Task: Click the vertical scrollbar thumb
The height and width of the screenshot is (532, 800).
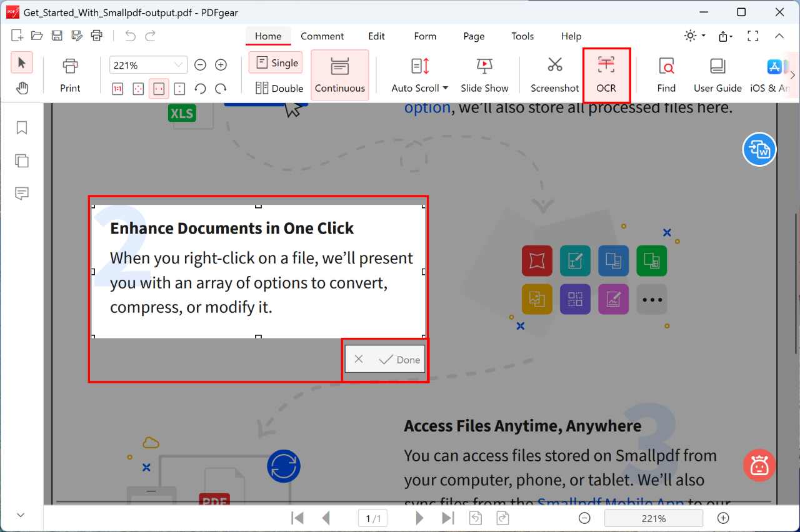Action: tap(796, 284)
